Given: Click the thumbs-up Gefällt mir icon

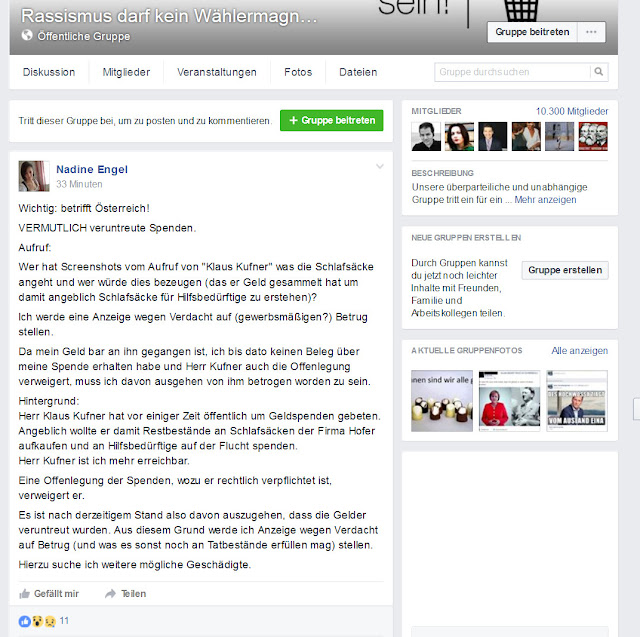Looking at the screenshot, I should pyautogui.click(x=24, y=594).
